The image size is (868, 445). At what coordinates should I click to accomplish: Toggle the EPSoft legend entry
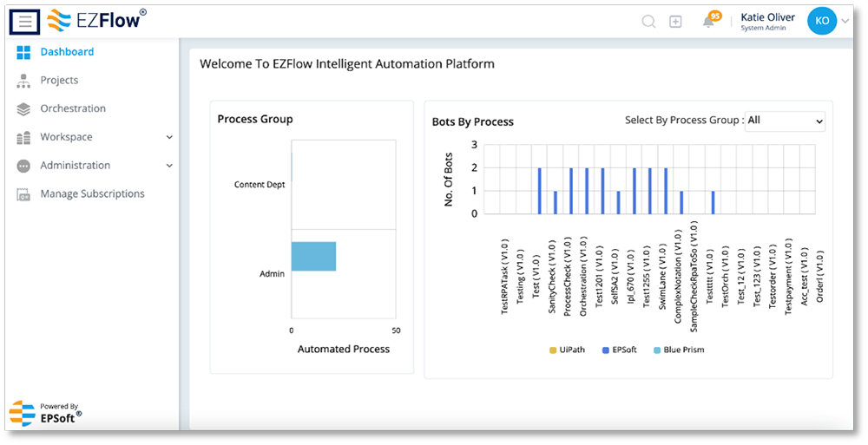(619, 350)
